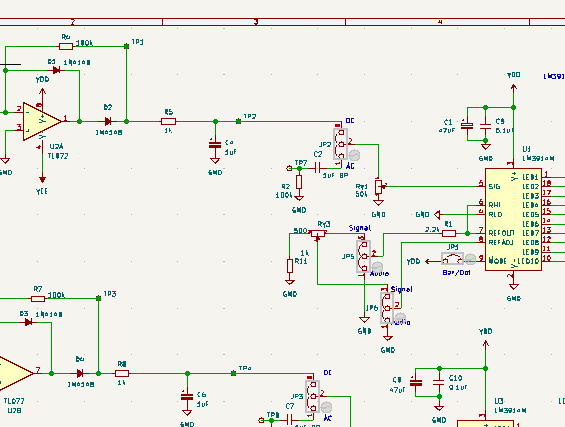Screen dimensions: 565x427
Task: Select capacitor C6 1uF symbol
Action: pos(187,397)
